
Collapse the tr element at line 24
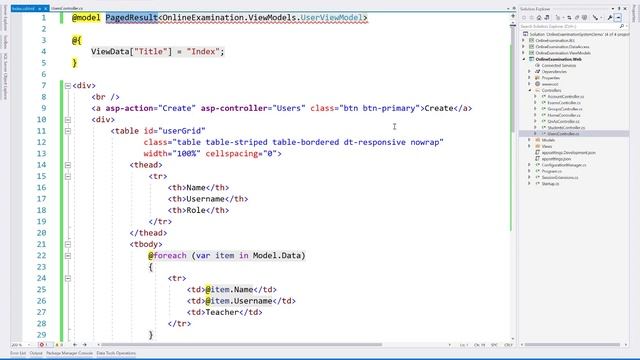[x=68, y=278]
